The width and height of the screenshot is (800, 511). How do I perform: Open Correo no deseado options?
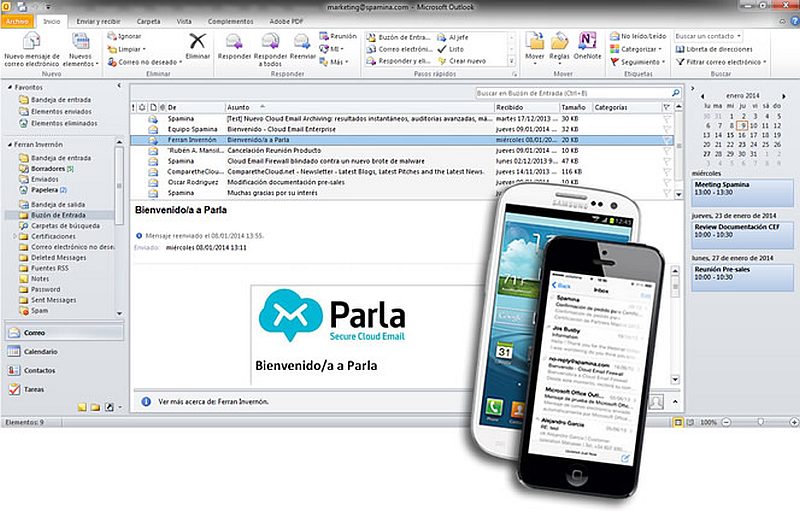144,62
